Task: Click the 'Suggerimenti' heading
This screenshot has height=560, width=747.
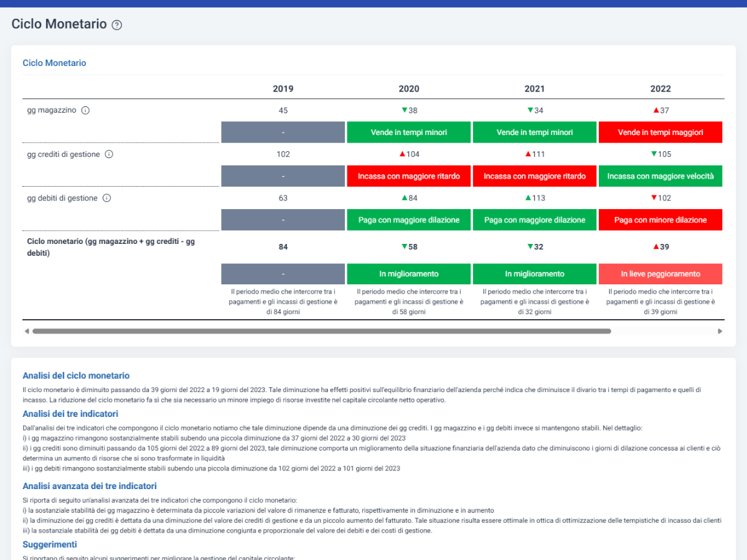Action: (x=50, y=544)
